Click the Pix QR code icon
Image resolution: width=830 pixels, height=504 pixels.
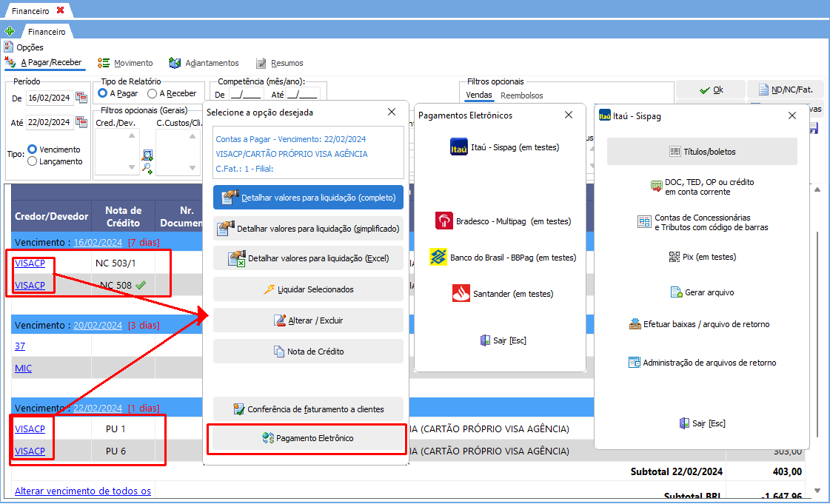click(x=675, y=257)
